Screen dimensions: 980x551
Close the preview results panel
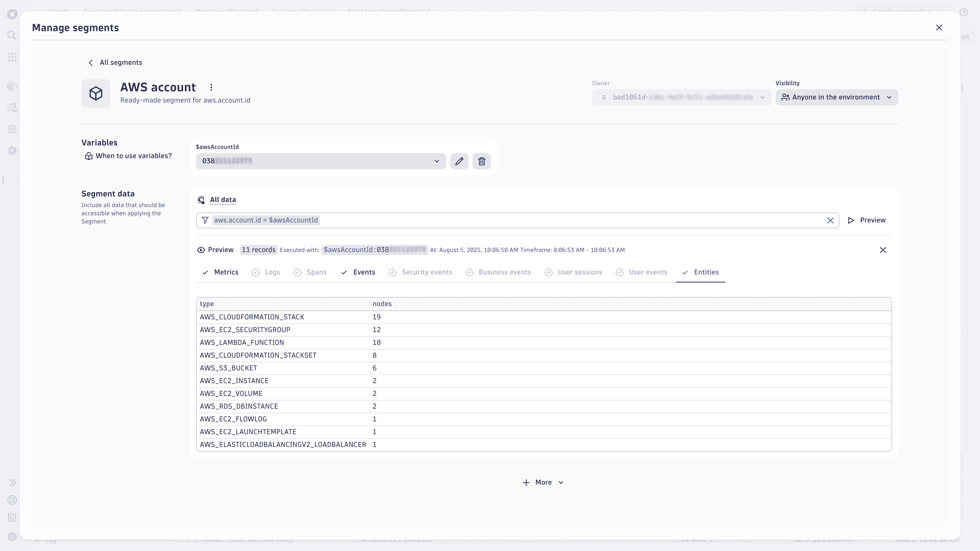click(883, 250)
